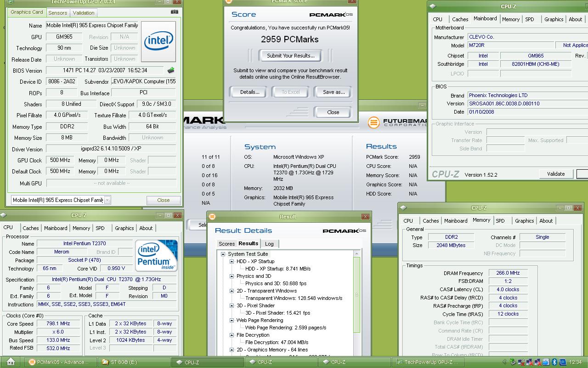Switch to Log tab in Result Details
588x368 pixels.
tap(269, 244)
